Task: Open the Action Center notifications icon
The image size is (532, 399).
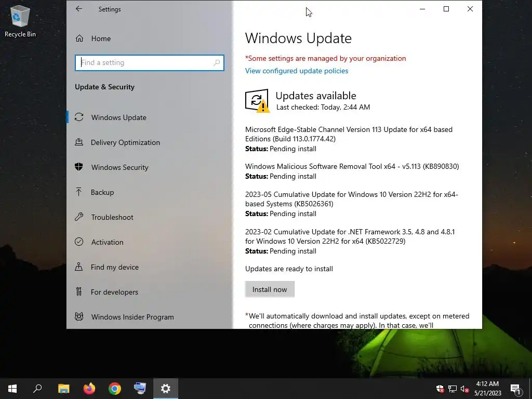Action: click(515, 389)
